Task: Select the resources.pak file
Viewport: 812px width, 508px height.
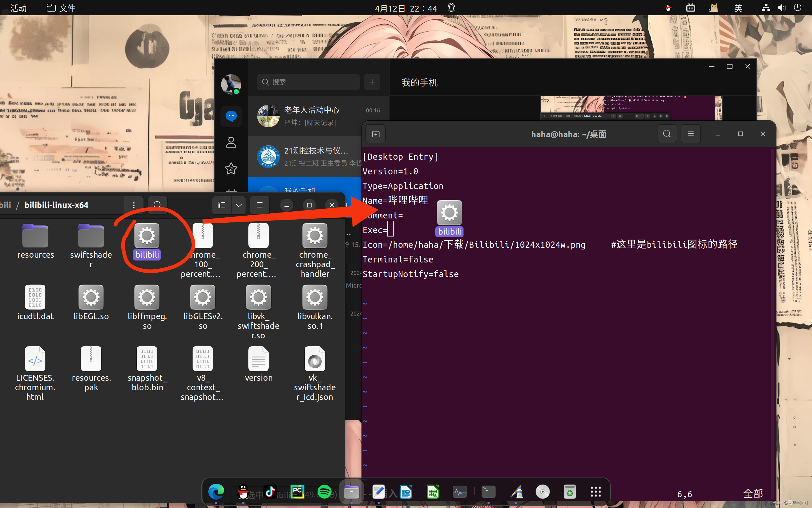Action: (91, 369)
